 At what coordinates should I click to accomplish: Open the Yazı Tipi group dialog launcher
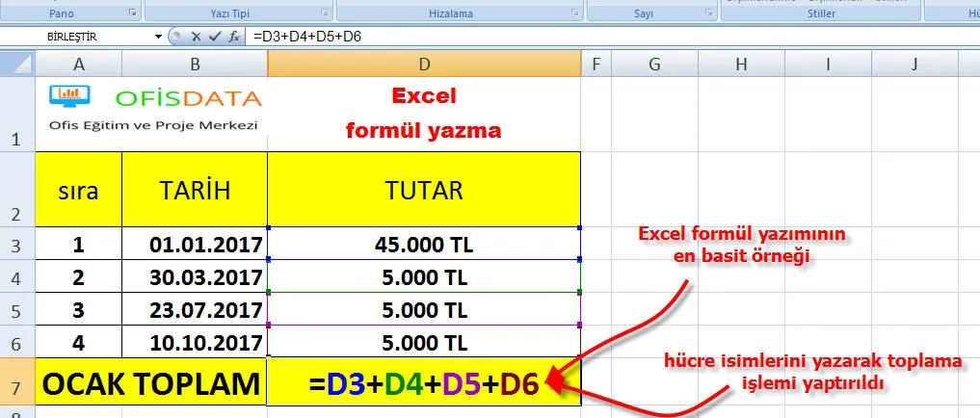[x=324, y=13]
